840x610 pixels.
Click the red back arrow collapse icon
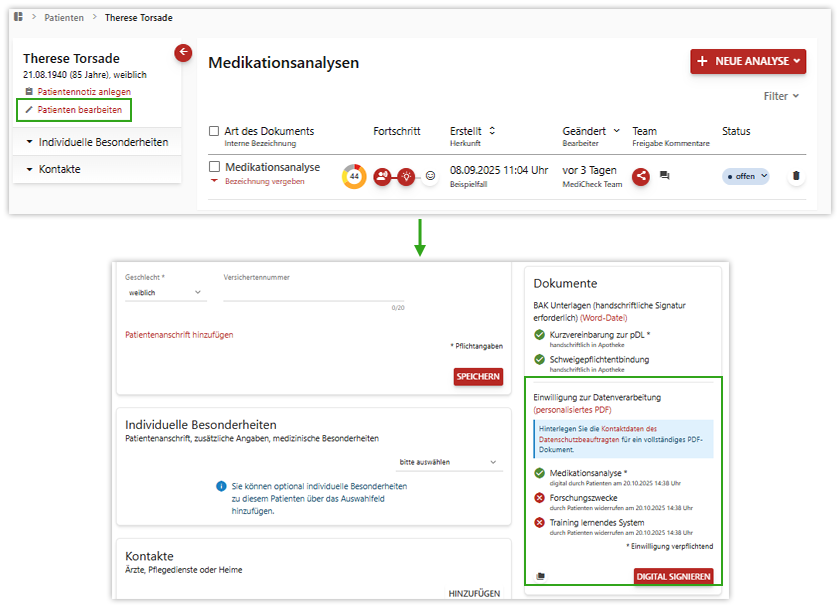point(183,53)
